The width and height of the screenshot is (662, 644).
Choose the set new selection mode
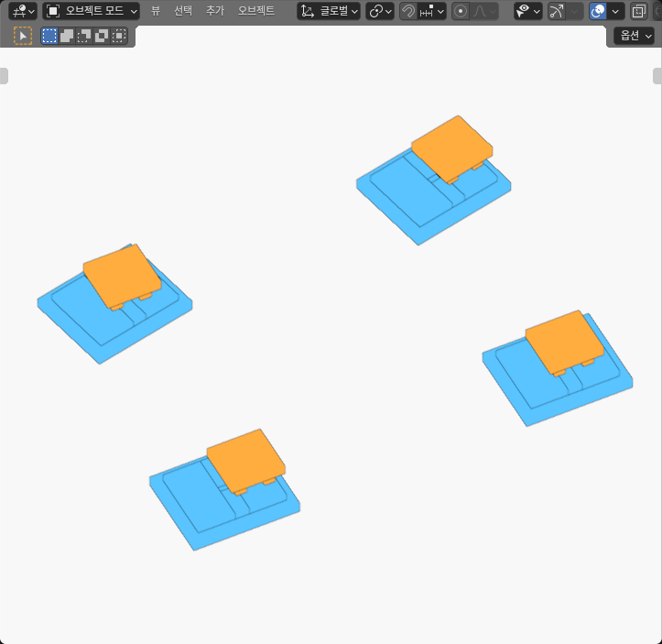tap(49, 36)
